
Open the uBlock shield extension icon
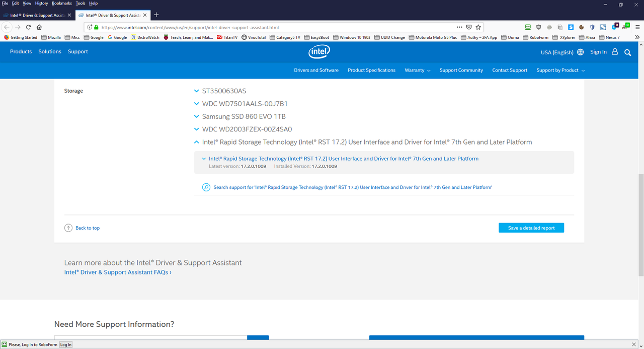pos(539,27)
